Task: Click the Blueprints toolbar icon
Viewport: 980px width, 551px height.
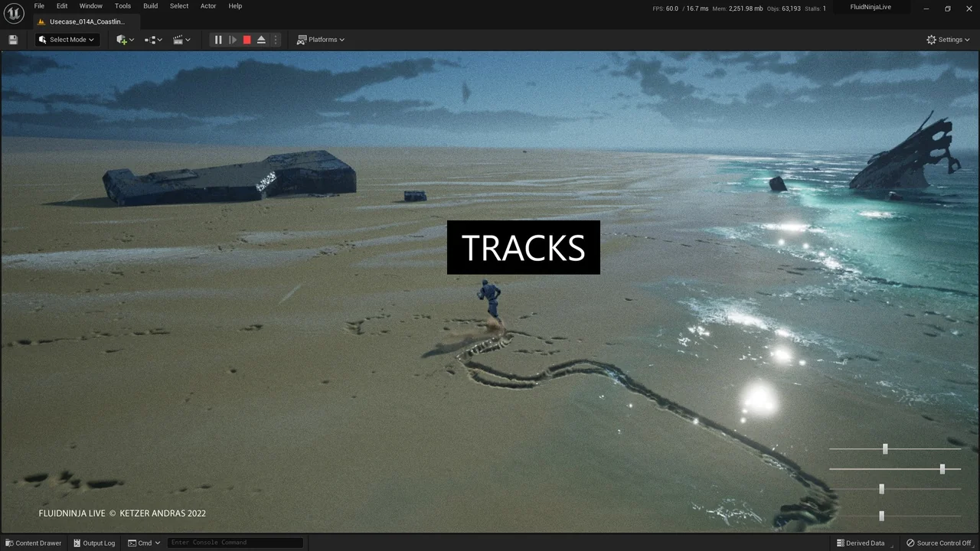Action: (152, 39)
